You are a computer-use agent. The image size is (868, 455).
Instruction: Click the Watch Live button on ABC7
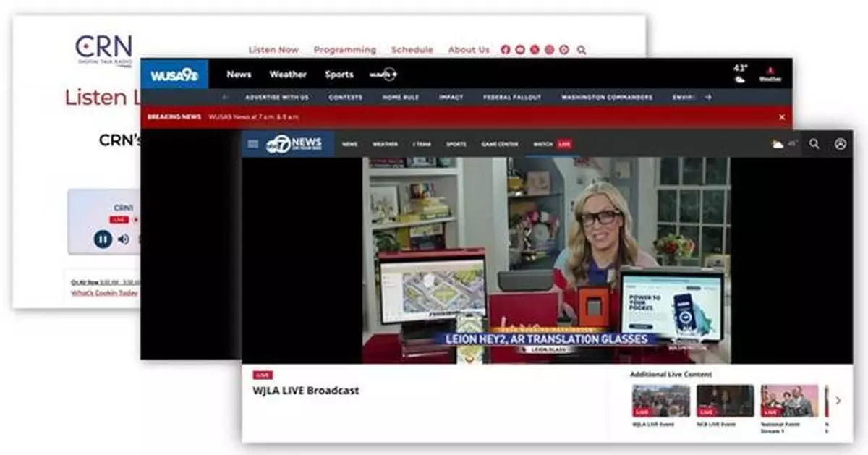tap(552, 144)
